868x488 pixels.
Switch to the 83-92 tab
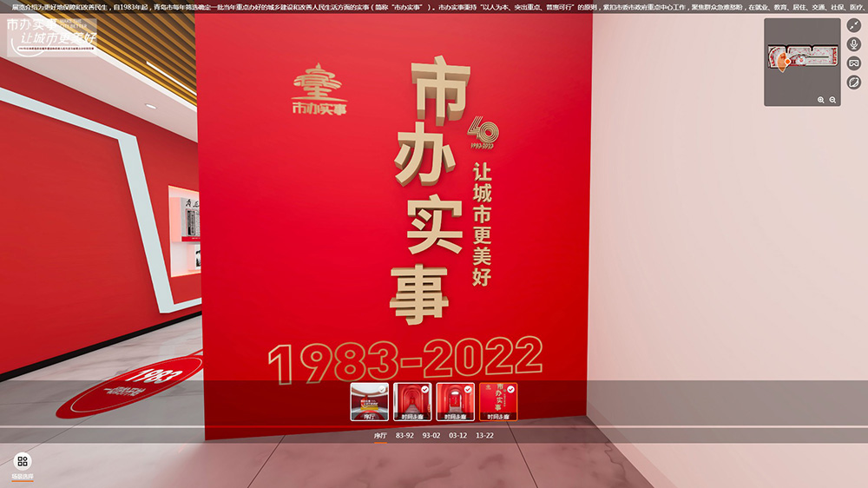404,435
